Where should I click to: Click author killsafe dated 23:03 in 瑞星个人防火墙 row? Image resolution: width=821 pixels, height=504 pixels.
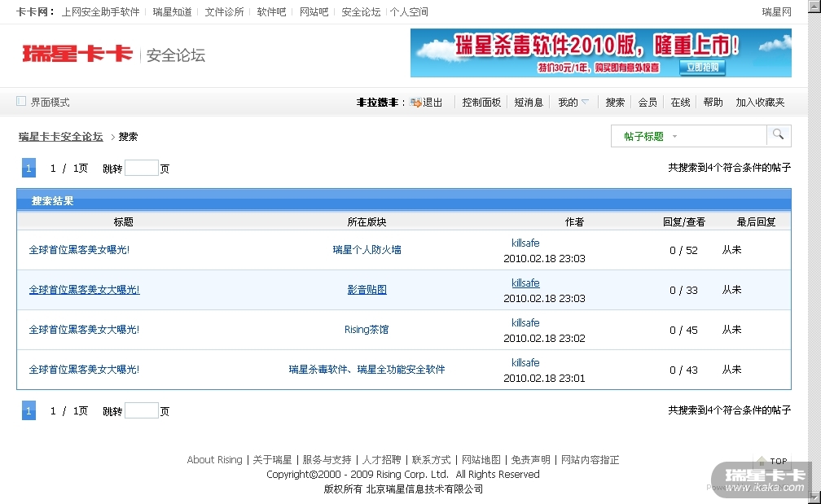pos(525,243)
